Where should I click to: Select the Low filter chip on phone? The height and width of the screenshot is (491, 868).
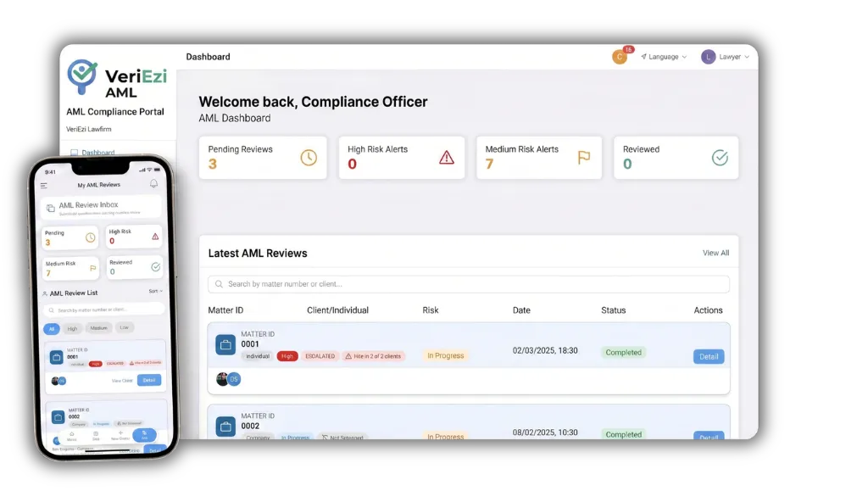(x=124, y=327)
